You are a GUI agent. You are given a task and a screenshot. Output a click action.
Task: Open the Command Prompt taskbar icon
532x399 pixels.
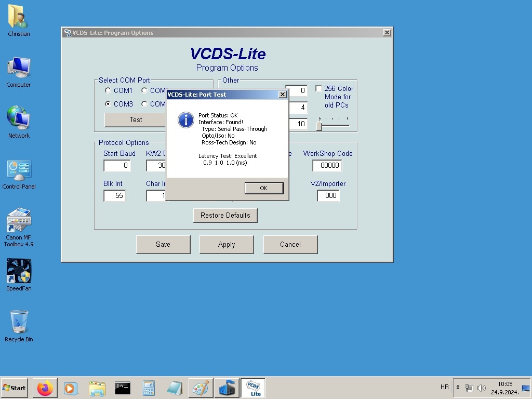[x=123, y=388]
